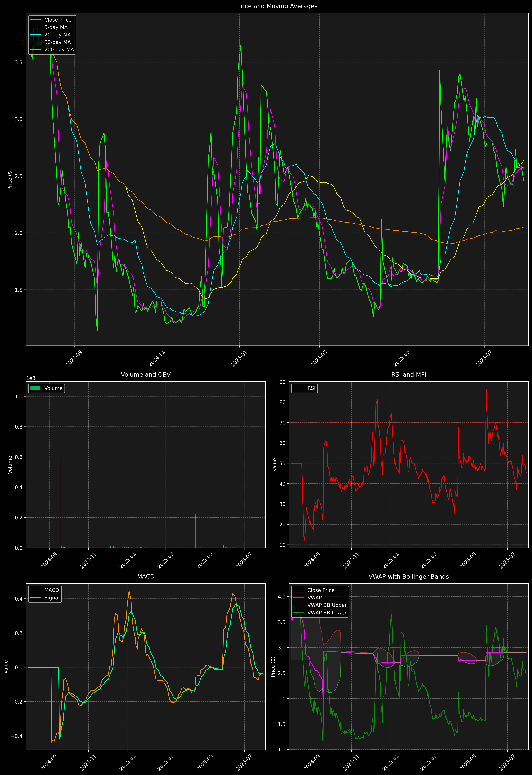The image size is (532, 775).
Task: Click the '0.6' tick on the Volume axis
Action: click(19, 457)
